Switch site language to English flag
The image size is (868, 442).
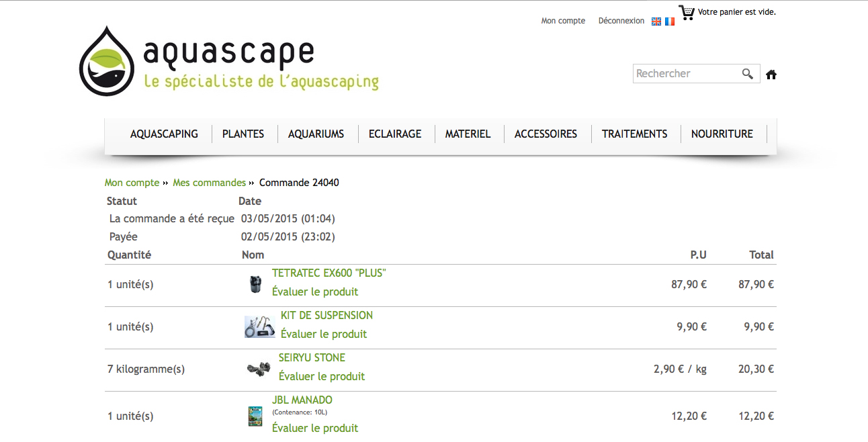(x=656, y=21)
